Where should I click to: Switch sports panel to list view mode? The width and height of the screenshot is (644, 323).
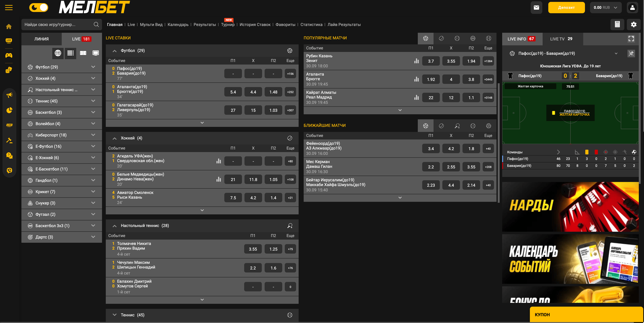(x=71, y=53)
